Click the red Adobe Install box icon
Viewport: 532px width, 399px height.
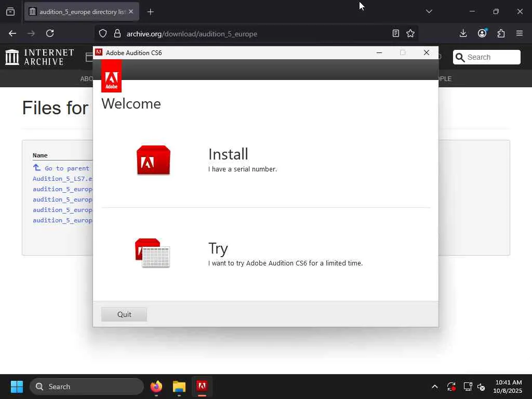pyautogui.click(x=153, y=160)
